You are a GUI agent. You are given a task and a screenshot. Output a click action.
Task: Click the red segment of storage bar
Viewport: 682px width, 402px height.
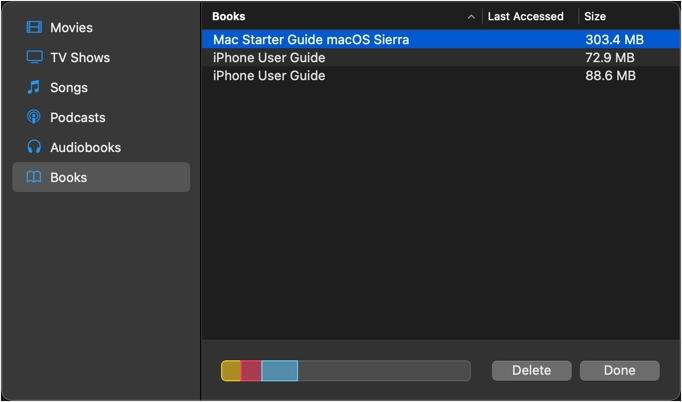tap(251, 371)
